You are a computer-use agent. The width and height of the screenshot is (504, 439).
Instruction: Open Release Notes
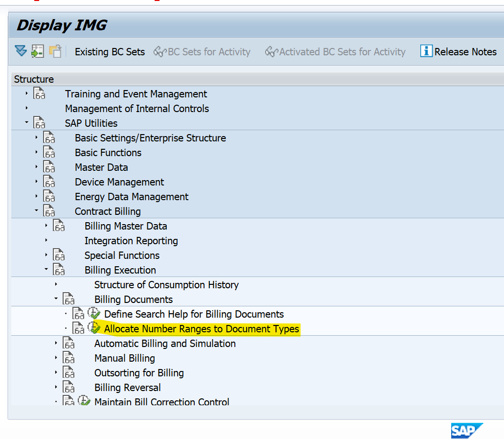465,52
